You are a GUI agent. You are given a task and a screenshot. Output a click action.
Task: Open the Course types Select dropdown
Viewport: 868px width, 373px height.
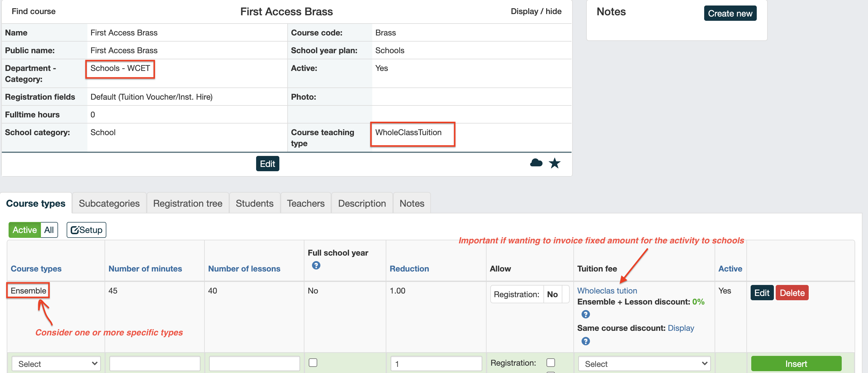(x=56, y=364)
